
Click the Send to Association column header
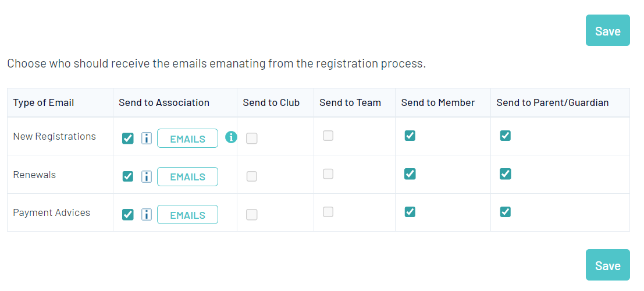(x=164, y=102)
